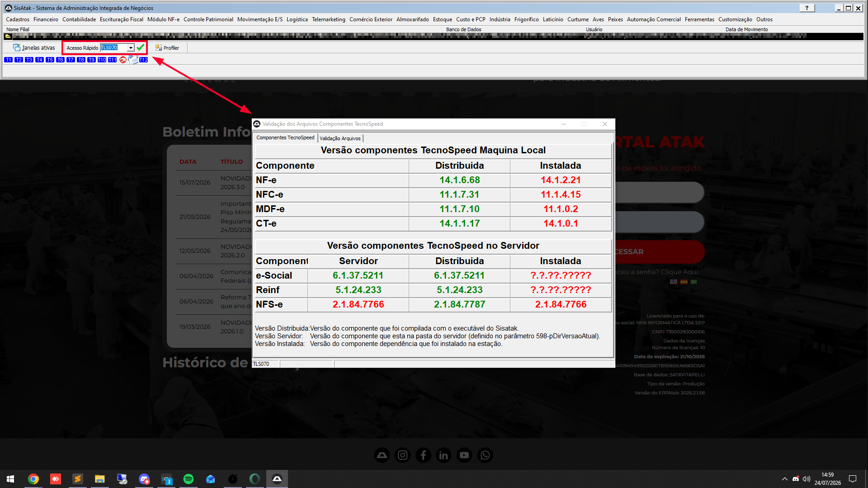Open AnyDesk from taskbar

(x=56, y=479)
